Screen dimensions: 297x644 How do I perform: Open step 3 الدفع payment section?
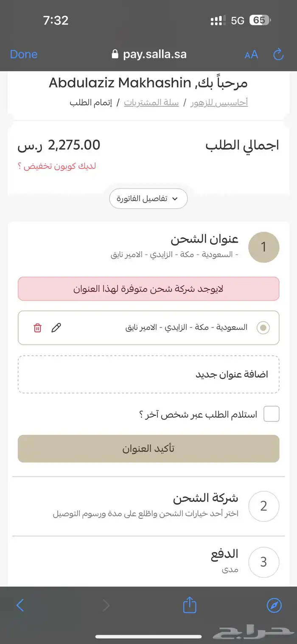[264, 562]
